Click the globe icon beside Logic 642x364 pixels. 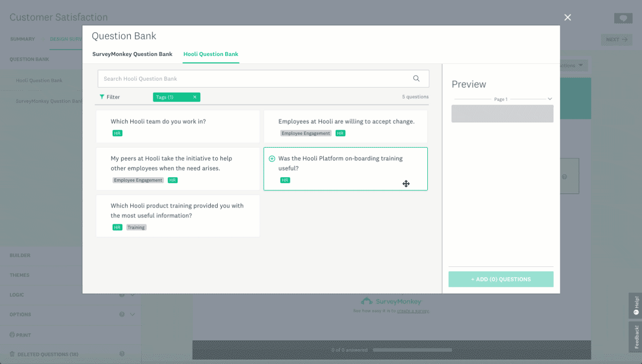point(122,295)
